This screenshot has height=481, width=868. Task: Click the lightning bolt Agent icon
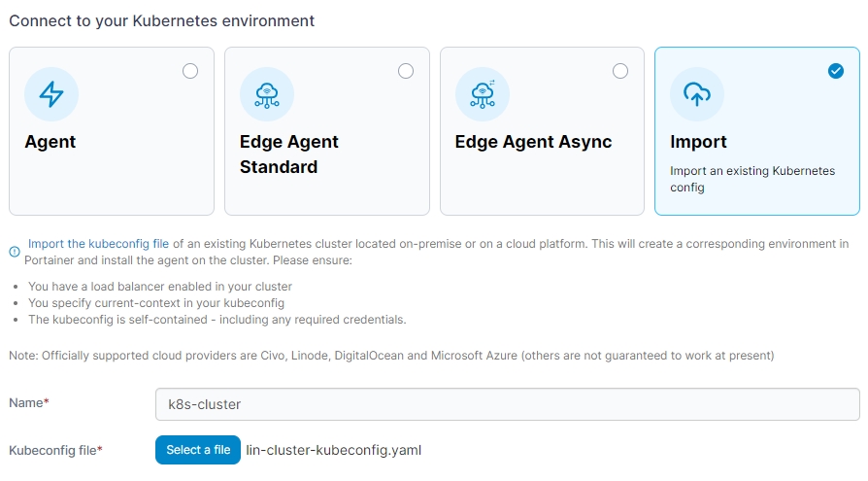tap(50, 94)
